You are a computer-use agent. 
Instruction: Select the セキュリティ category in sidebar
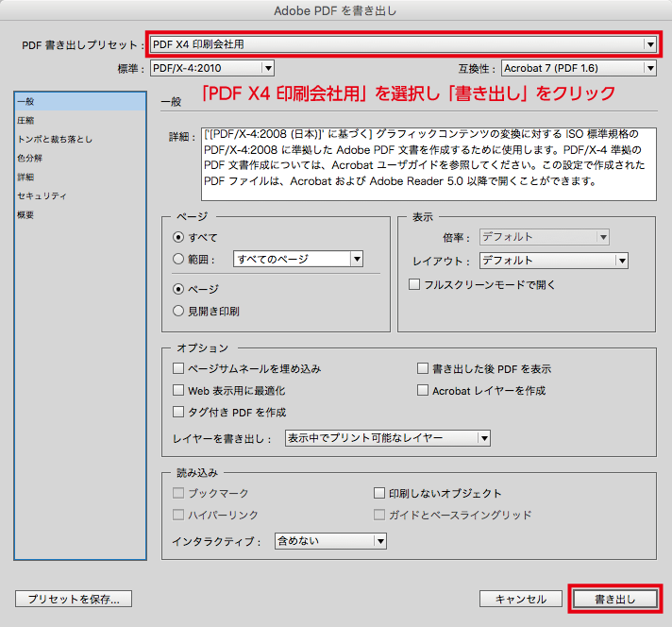pos(80,196)
